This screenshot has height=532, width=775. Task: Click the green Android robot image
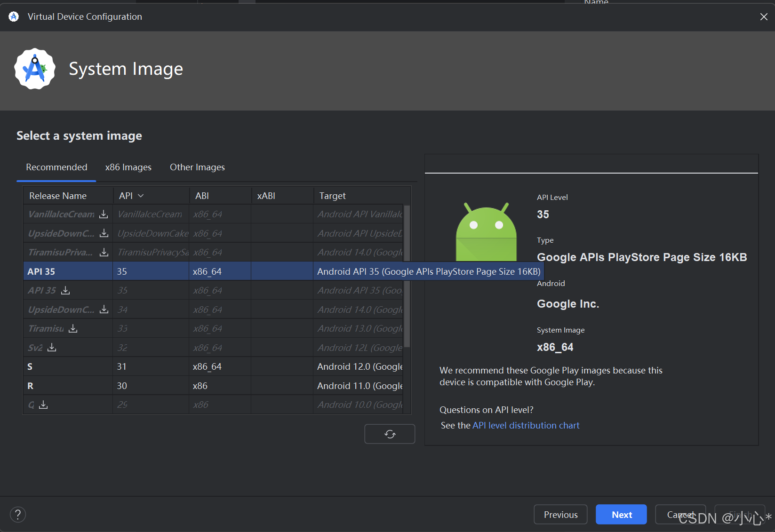tap(486, 232)
